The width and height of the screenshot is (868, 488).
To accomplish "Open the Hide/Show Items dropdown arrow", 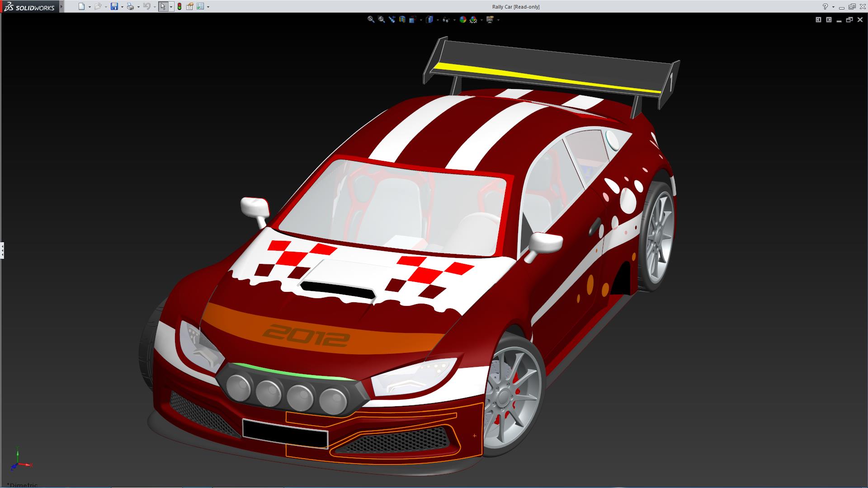I will 454,20.
